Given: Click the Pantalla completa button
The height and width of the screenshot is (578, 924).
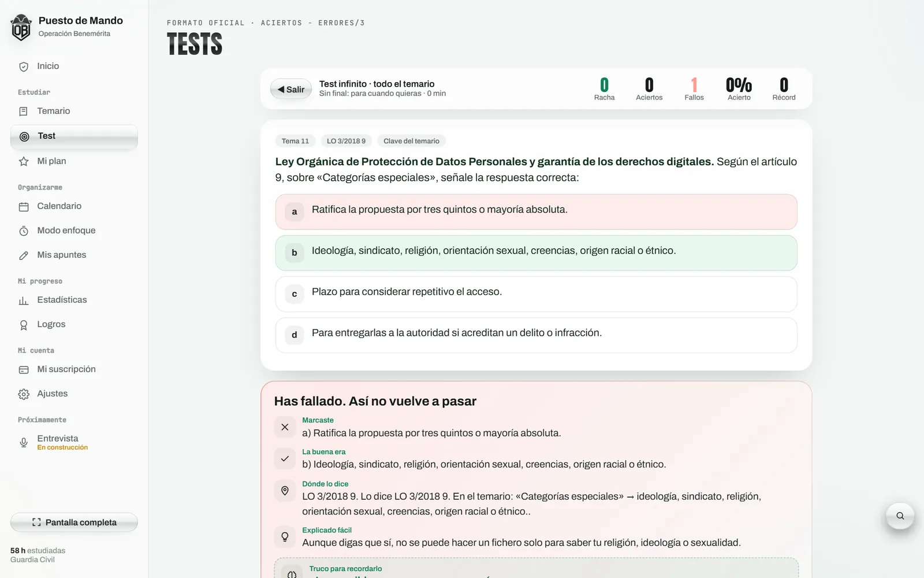Looking at the screenshot, I should tap(74, 522).
